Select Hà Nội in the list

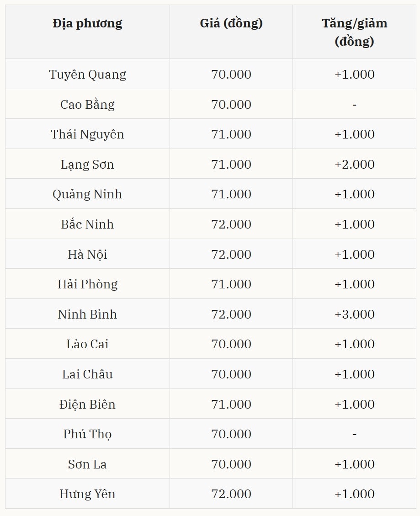[87, 255]
